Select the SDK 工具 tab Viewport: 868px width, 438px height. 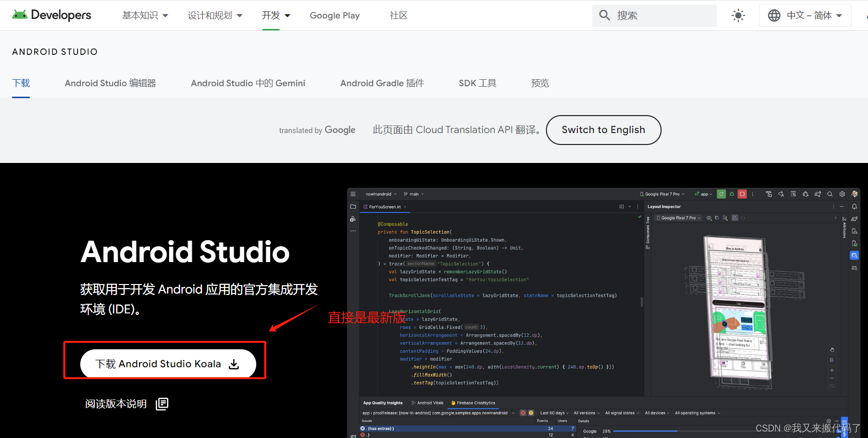click(477, 83)
